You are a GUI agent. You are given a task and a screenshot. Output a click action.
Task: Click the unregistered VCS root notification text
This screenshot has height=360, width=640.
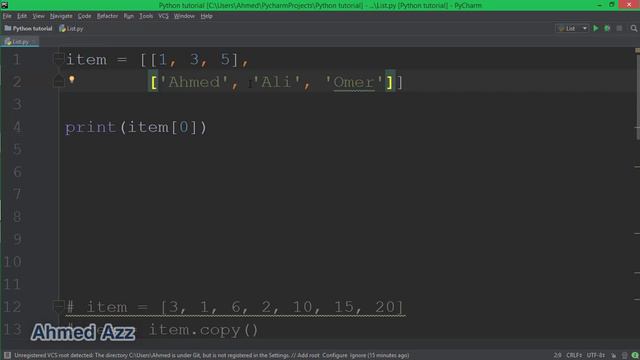tap(211, 356)
